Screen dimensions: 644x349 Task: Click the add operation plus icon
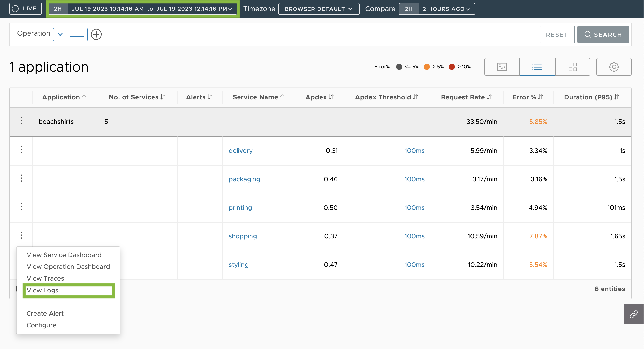click(96, 34)
